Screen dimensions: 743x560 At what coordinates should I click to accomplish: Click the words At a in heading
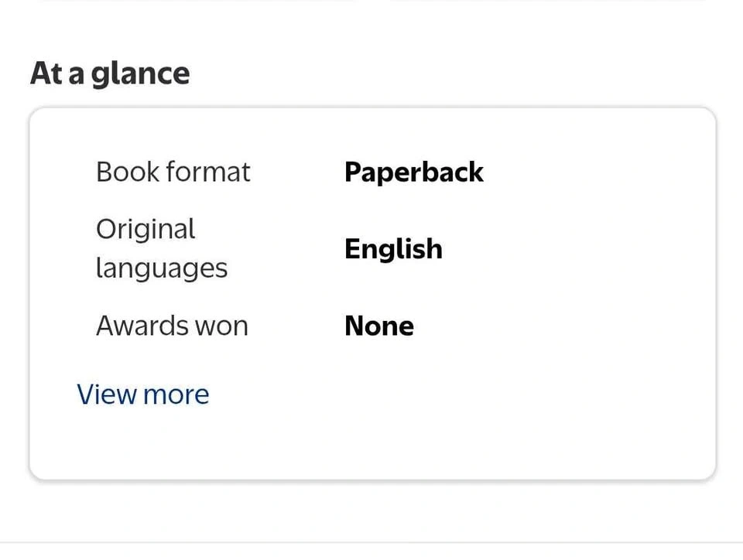(58, 73)
